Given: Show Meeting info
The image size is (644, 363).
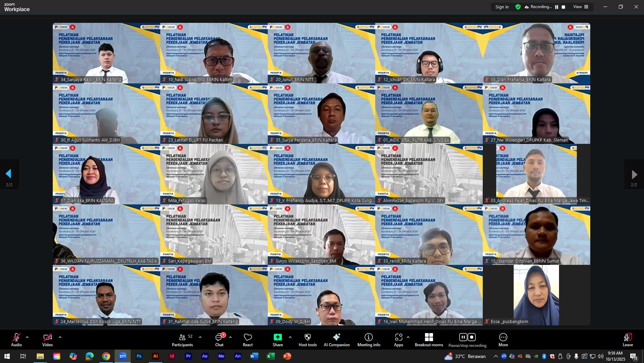Looking at the screenshot, I should [x=369, y=339].
